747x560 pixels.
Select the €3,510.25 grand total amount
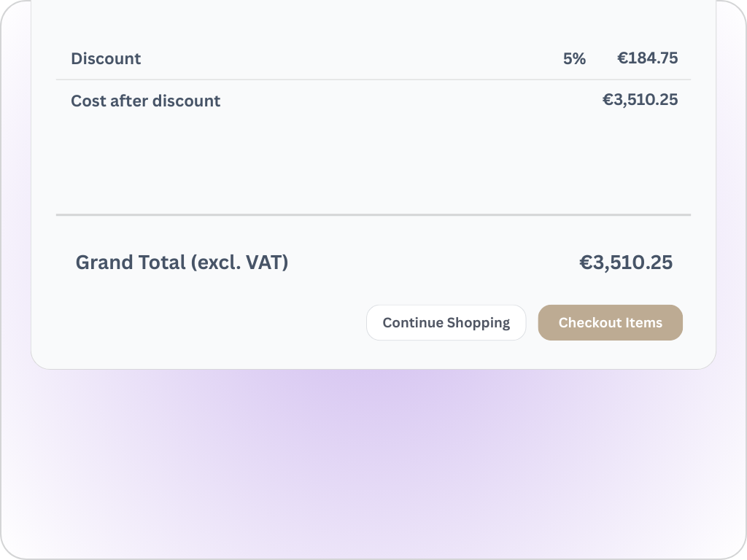[x=626, y=262]
